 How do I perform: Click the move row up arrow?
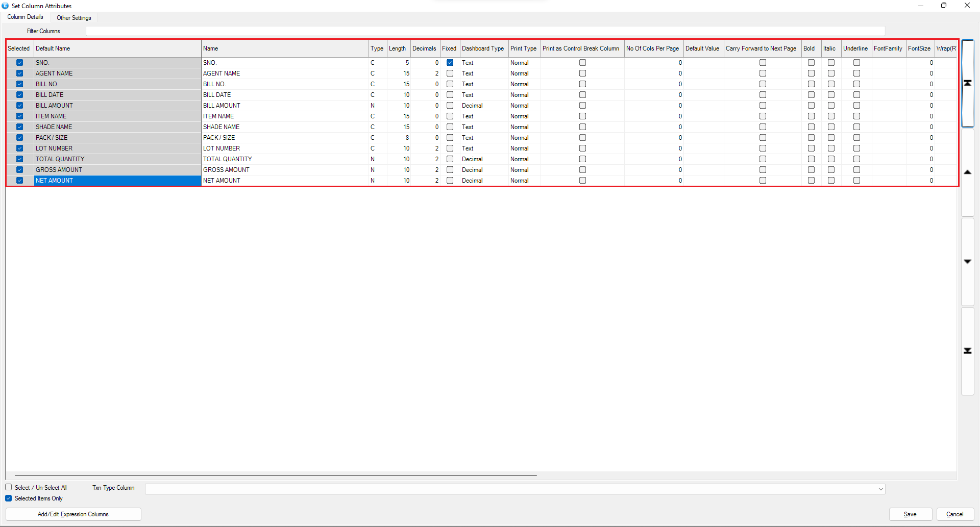(967, 172)
